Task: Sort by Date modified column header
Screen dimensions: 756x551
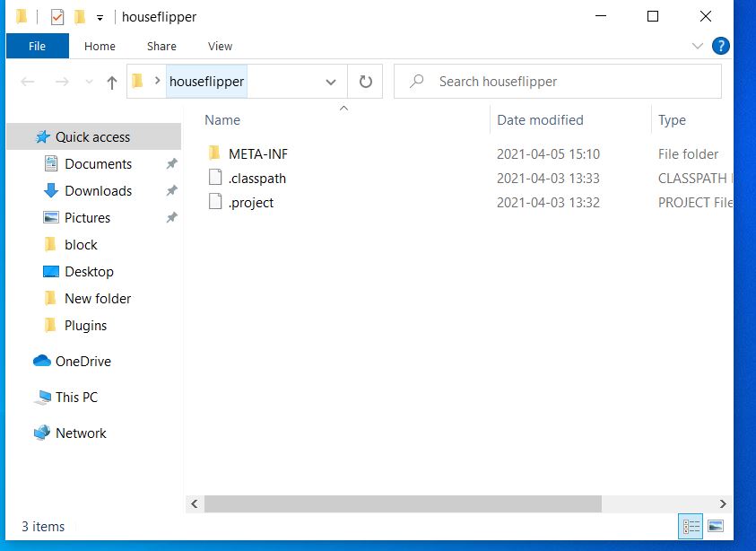Action: click(x=540, y=120)
